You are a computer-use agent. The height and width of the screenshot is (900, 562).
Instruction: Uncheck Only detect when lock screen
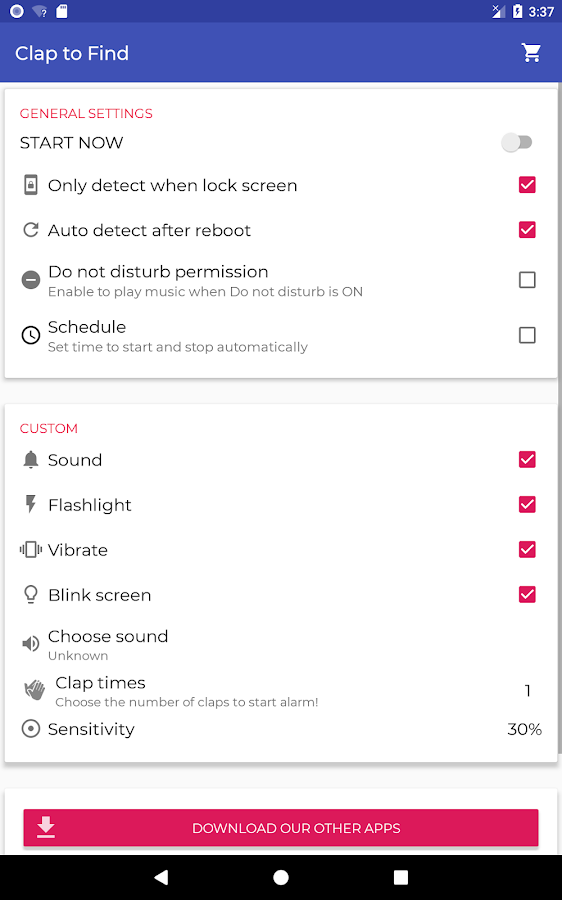pos(527,185)
